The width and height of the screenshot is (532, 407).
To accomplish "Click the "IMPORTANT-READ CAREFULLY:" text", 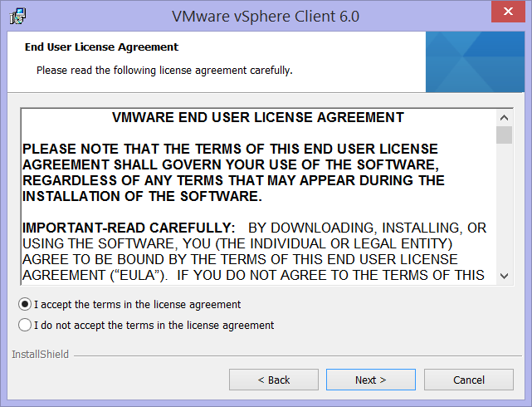I will tap(129, 228).
